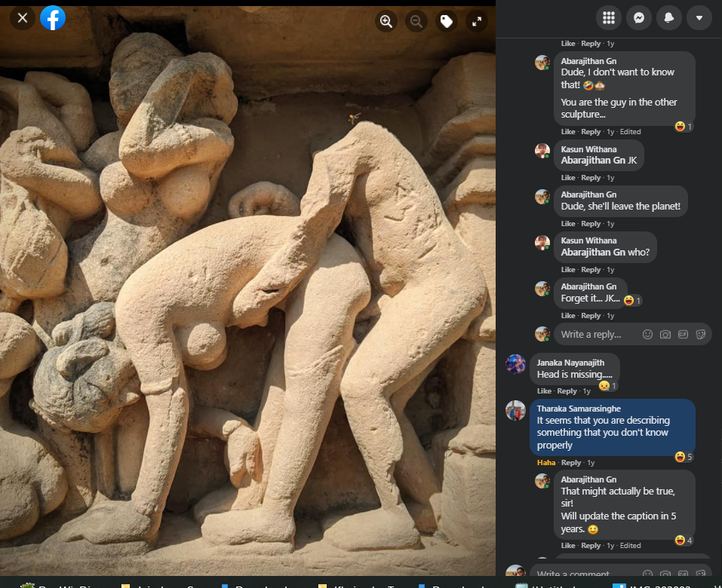This screenshot has width=722, height=588.
Task: Zoom in on the photo
Action: (x=386, y=21)
